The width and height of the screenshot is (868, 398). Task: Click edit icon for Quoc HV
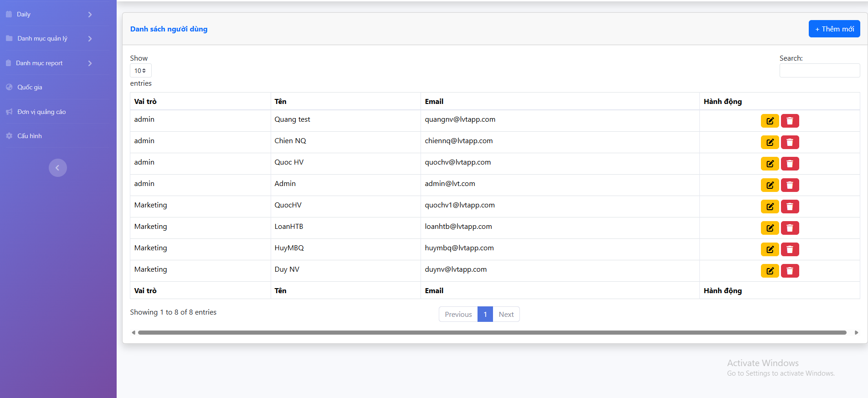tap(770, 164)
